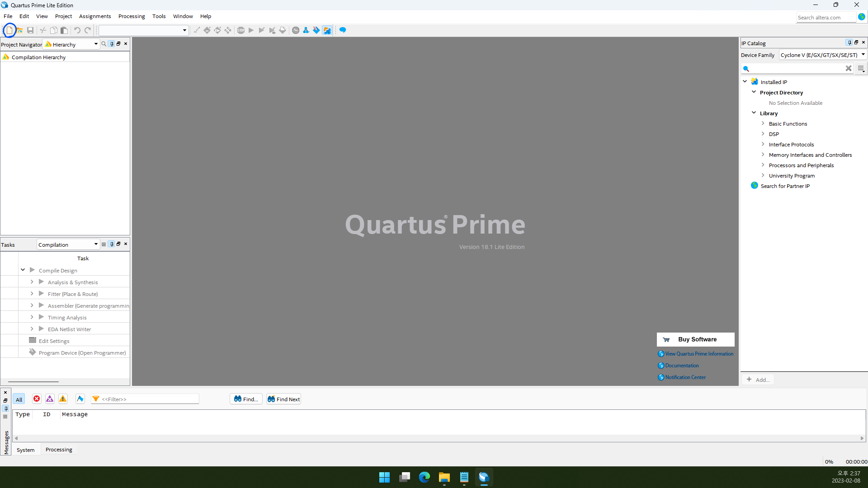Expand the Analysis & Synthesis task
This screenshot has height=488, width=868.
click(x=32, y=282)
